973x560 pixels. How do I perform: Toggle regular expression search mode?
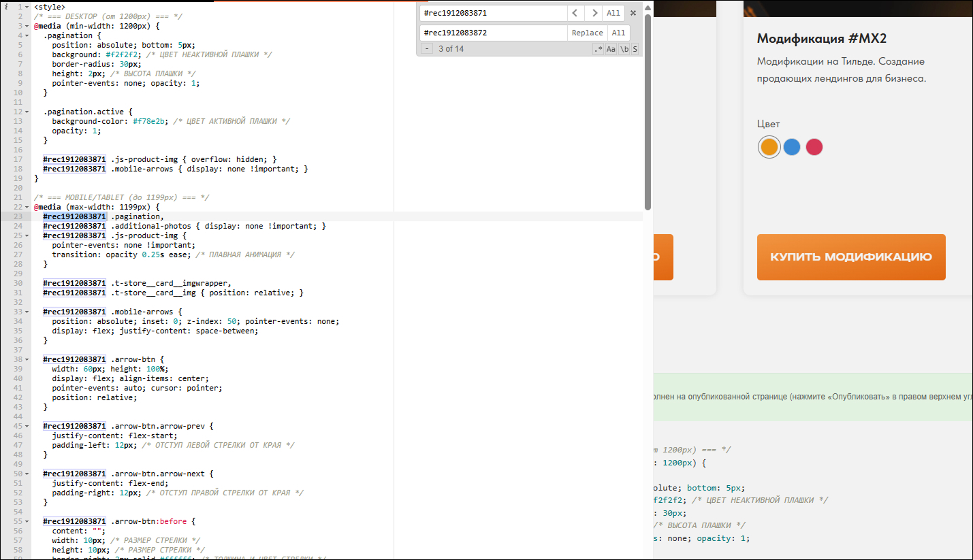pyautogui.click(x=599, y=49)
